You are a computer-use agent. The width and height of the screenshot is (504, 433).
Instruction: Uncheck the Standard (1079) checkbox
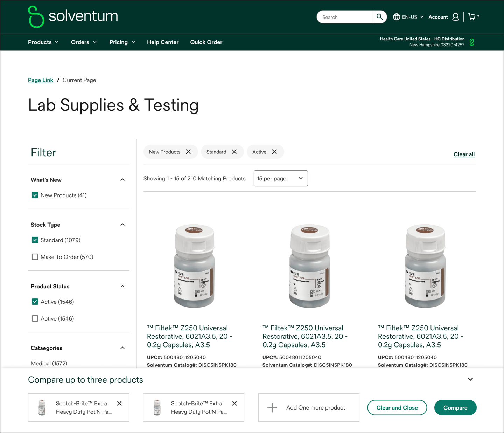click(x=35, y=240)
